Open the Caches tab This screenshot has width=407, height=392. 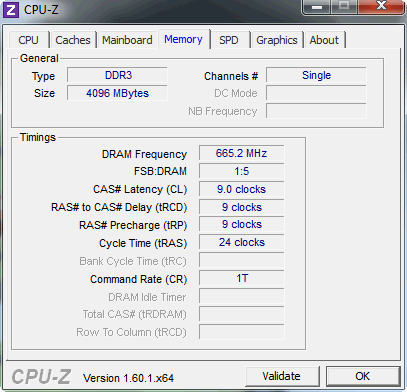tap(73, 40)
